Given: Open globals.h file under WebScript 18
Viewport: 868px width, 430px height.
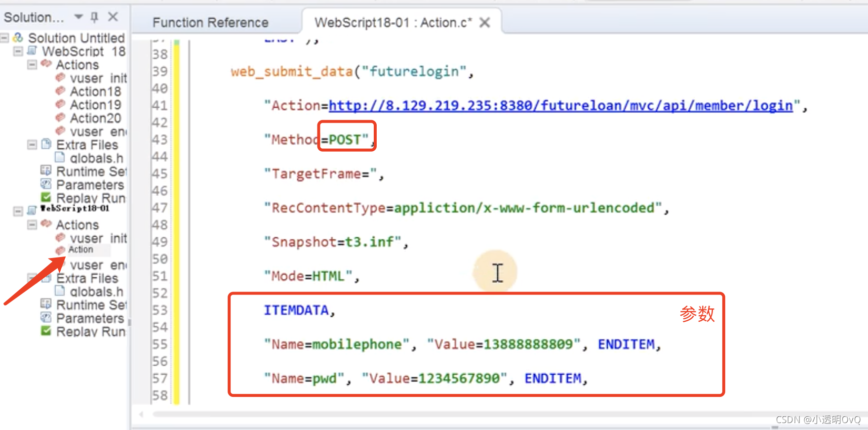Looking at the screenshot, I should pos(96,158).
